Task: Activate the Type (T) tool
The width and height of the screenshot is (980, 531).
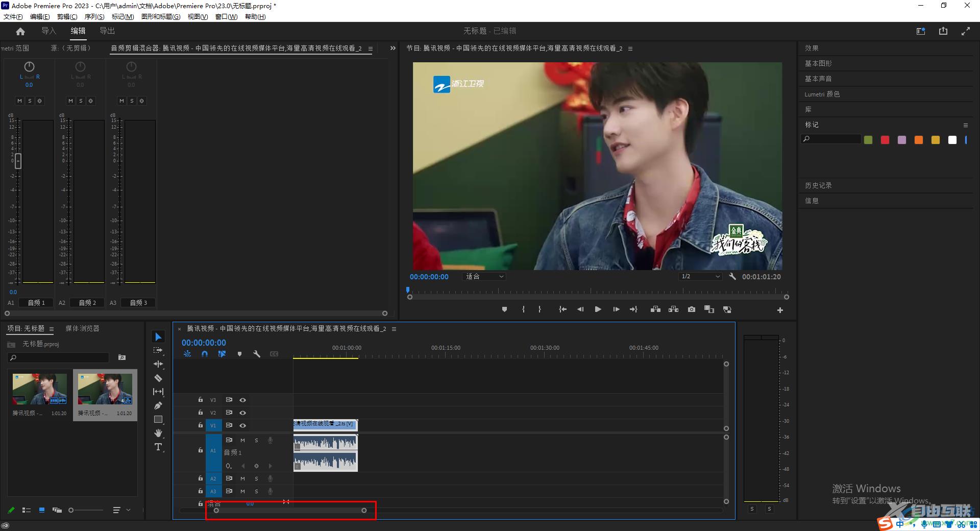Action: 158,447
